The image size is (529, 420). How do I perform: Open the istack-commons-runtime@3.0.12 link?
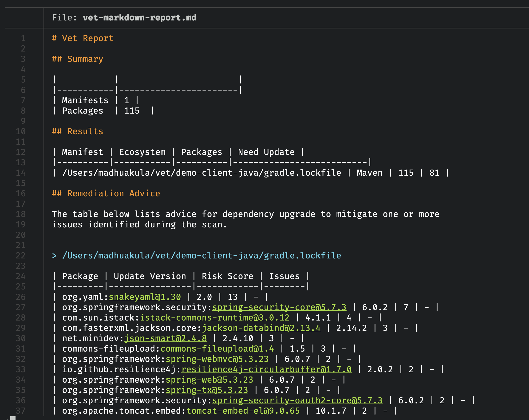click(215, 318)
